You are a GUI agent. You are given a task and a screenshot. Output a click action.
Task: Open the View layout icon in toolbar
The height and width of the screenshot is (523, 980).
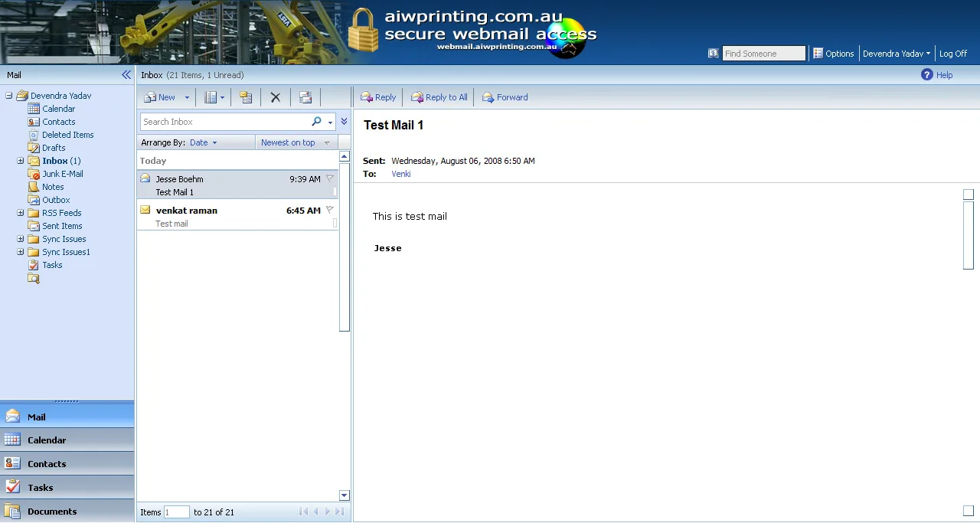(x=214, y=97)
